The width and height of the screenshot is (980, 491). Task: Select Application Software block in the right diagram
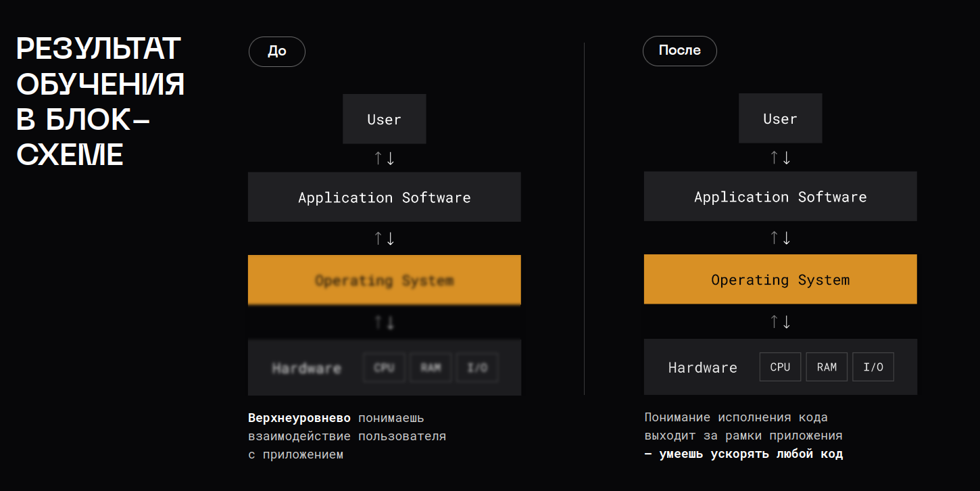pos(780,197)
